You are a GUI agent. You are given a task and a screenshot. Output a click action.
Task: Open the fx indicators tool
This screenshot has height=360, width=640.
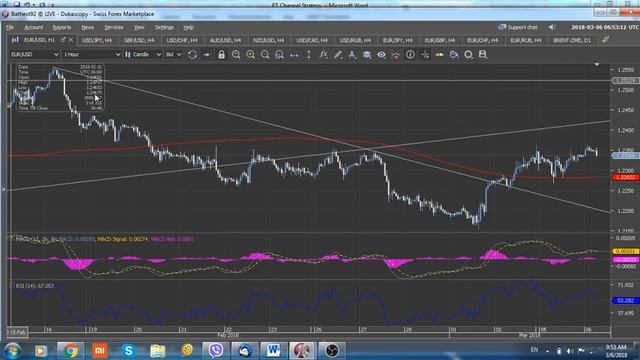(x=323, y=55)
